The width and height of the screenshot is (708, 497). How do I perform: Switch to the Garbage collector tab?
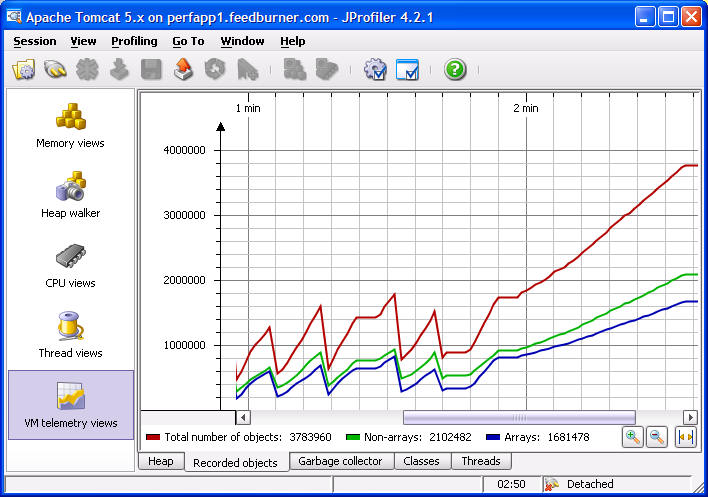point(340,461)
